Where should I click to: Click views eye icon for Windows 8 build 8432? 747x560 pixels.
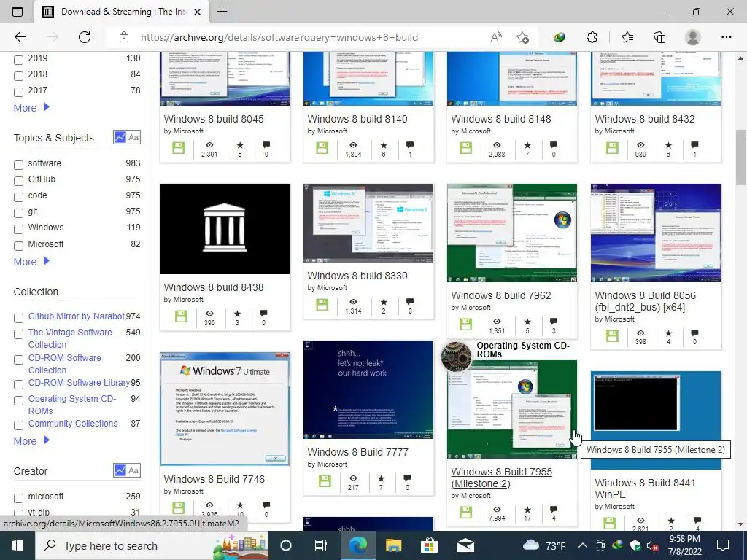tap(640, 145)
